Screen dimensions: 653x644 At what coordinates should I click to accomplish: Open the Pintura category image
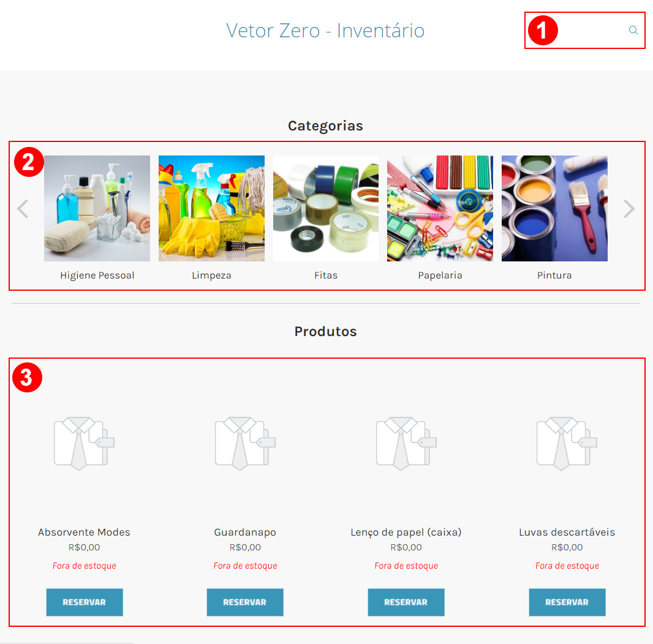[x=554, y=208]
